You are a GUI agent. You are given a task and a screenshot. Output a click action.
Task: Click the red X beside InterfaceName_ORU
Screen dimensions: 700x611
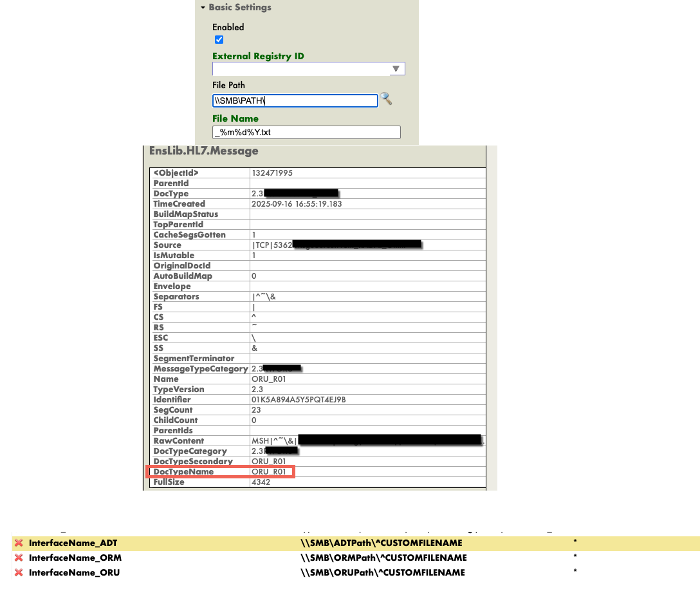[19, 573]
